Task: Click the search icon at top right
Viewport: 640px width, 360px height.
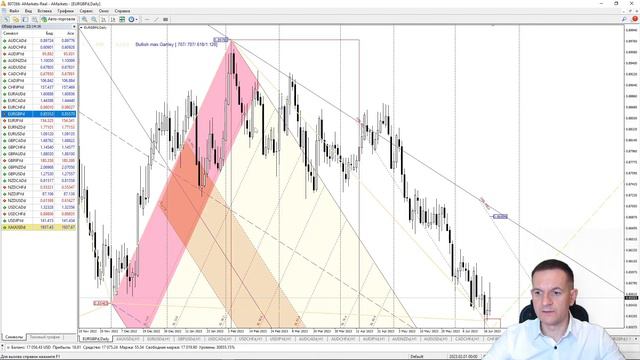Action: (x=624, y=19)
